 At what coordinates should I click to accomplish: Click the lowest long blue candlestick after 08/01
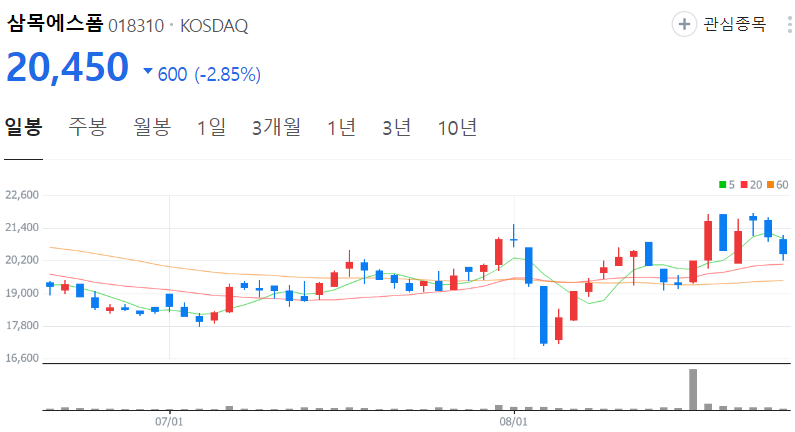pos(544,315)
